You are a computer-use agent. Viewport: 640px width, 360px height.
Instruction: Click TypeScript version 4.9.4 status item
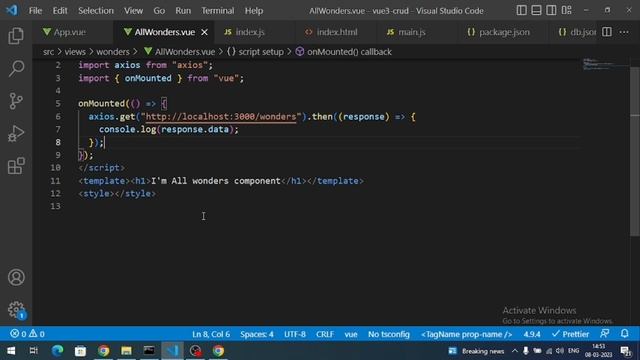tap(532, 334)
